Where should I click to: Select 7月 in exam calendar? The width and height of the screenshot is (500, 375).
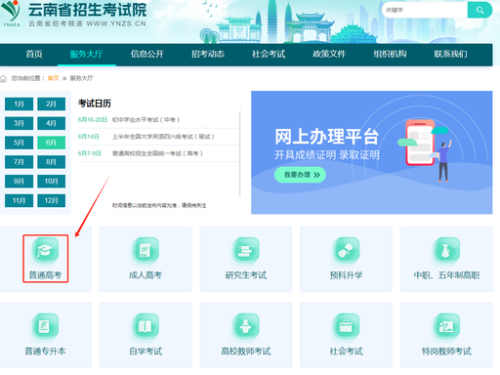click(x=19, y=162)
